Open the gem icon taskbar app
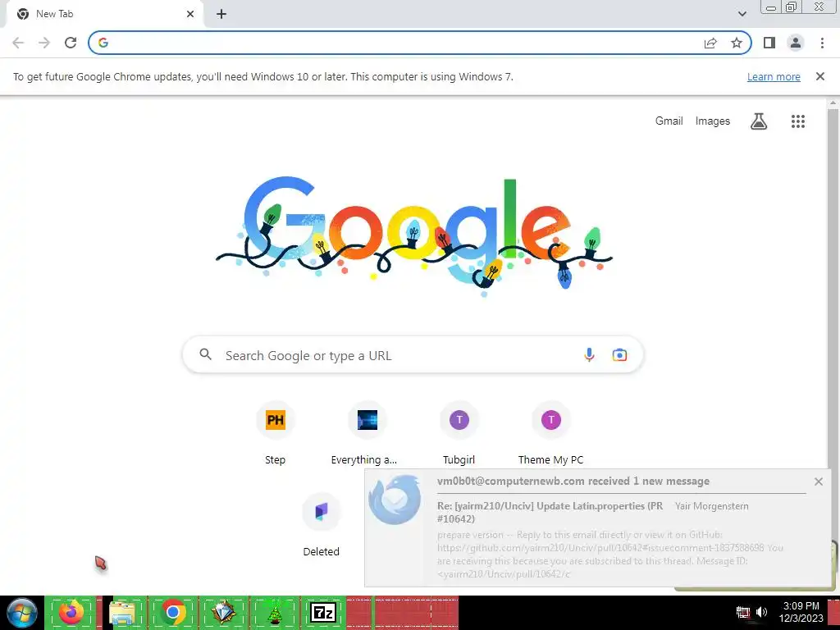 [223, 612]
